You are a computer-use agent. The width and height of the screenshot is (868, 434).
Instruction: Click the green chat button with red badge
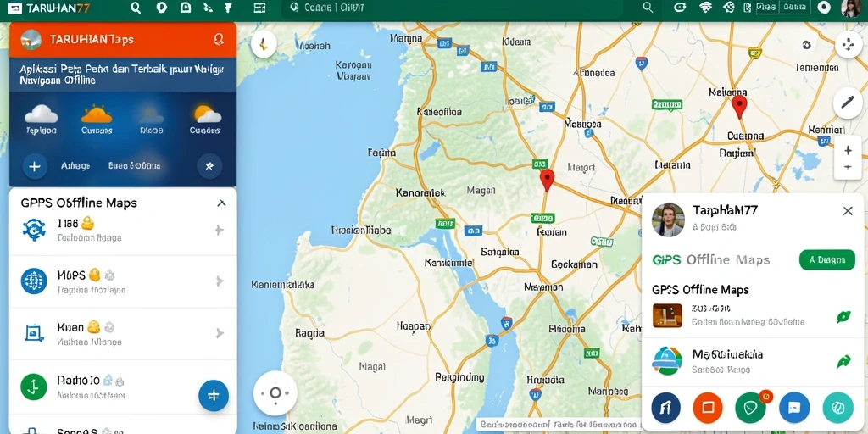(751, 408)
